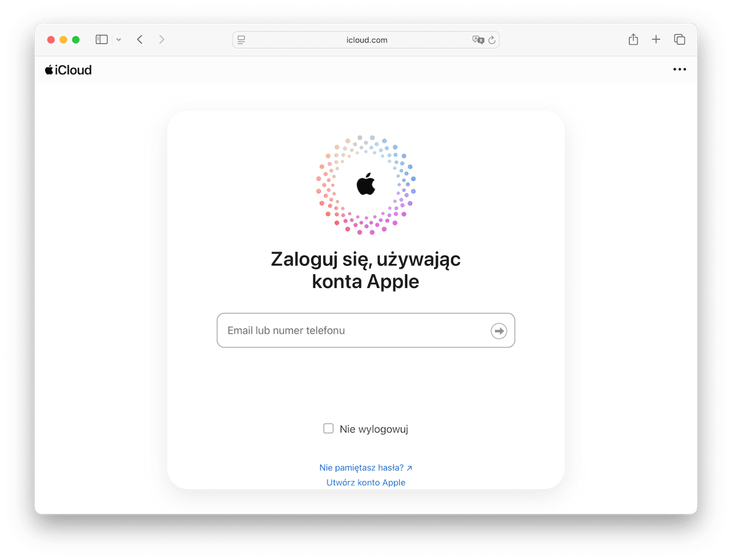The height and width of the screenshot is (560, 732).
Task: Open the iCloud three-dots menu
Action: (680, 70)
